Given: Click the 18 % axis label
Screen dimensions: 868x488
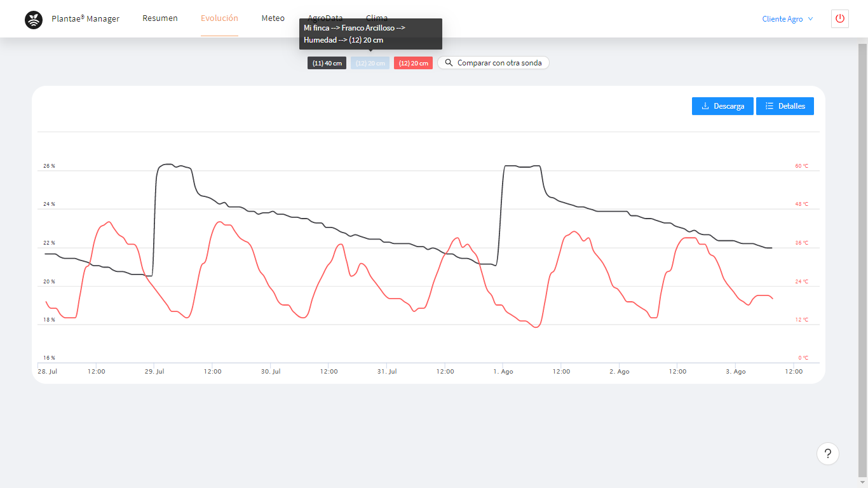Looking at the screenshot, I should point(49,320).
